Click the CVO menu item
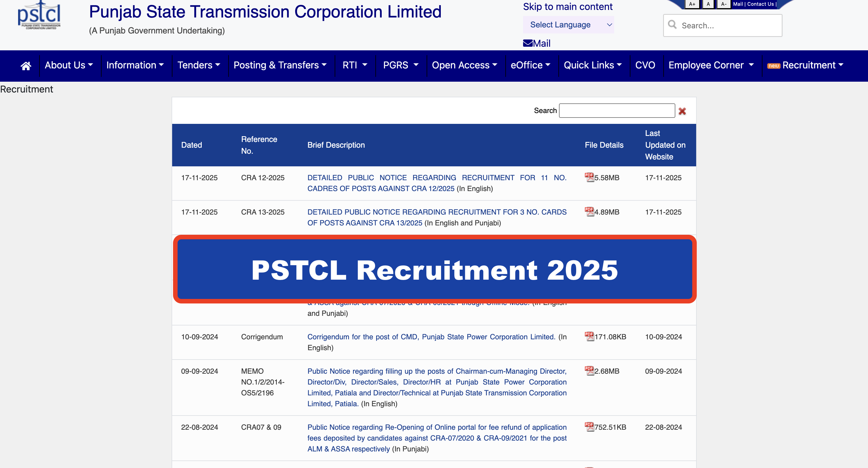This screenshot has height=468, width=868. (x=645, y=65)
